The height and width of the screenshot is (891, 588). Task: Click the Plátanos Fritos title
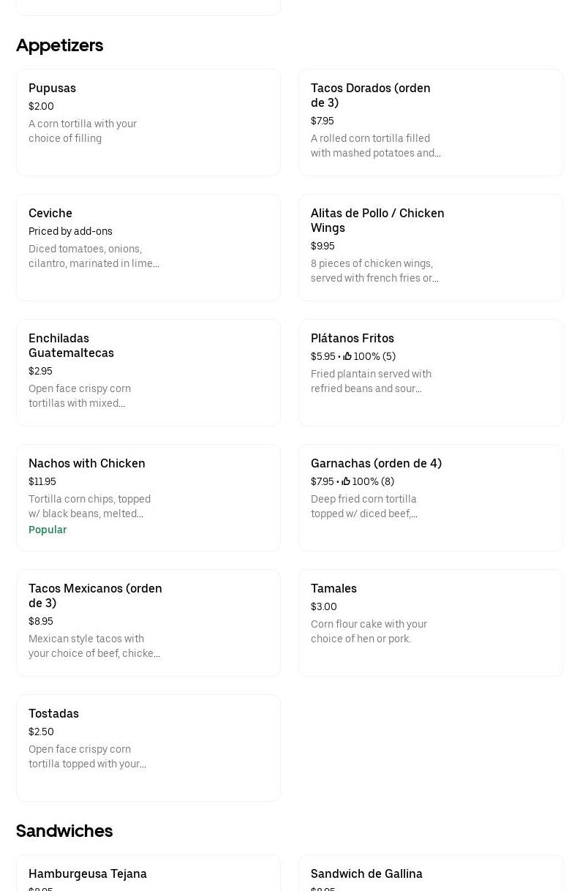click(x=353, y=338)
